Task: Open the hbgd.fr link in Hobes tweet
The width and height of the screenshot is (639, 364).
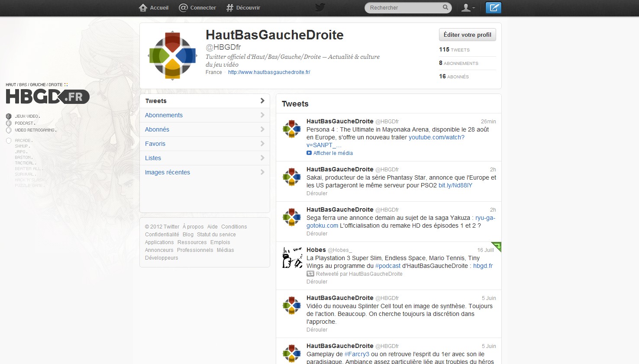Action: click(483, 266)
